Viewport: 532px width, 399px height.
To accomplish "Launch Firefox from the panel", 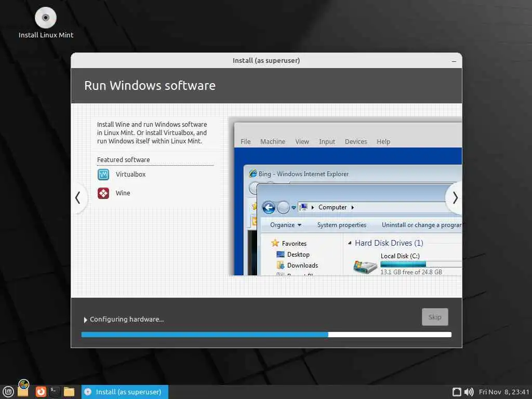I will tap(41, 392).
